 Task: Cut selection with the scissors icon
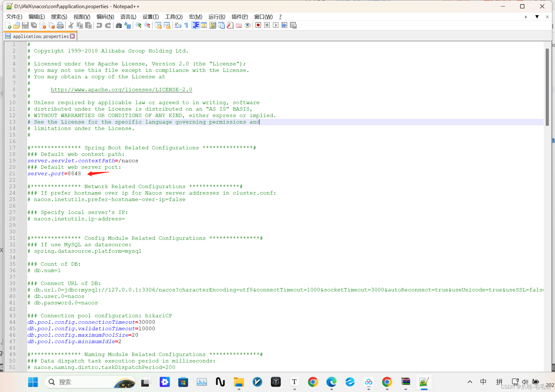pyautogui.click(x=71, y=26)
